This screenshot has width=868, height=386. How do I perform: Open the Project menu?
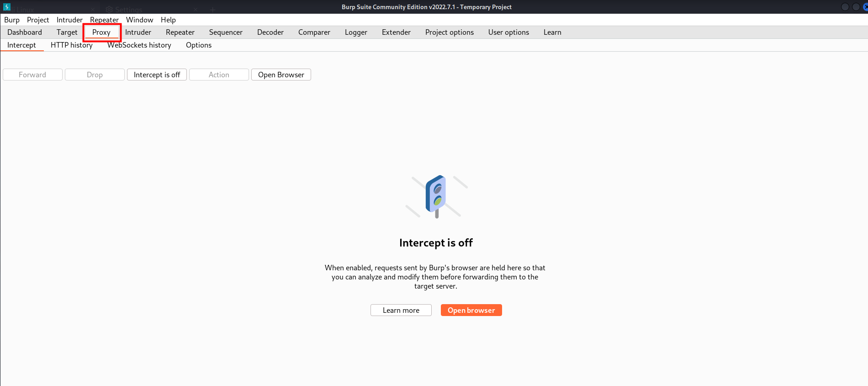point(38,20)
